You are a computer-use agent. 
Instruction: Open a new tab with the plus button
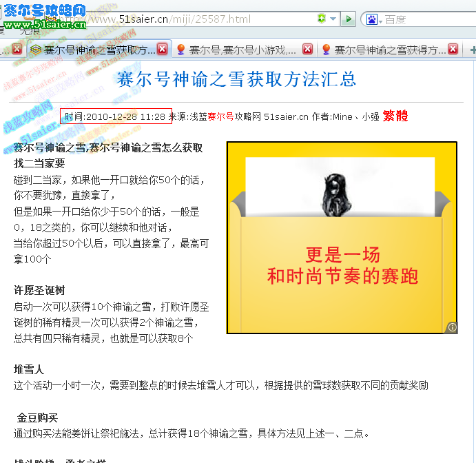[473, 50]
